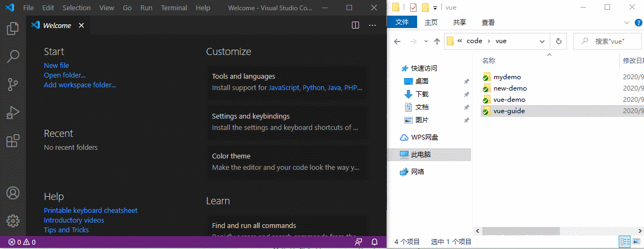Sort by the 名称 column header
The image size is (644, 249).
click(x=489, y=61)
